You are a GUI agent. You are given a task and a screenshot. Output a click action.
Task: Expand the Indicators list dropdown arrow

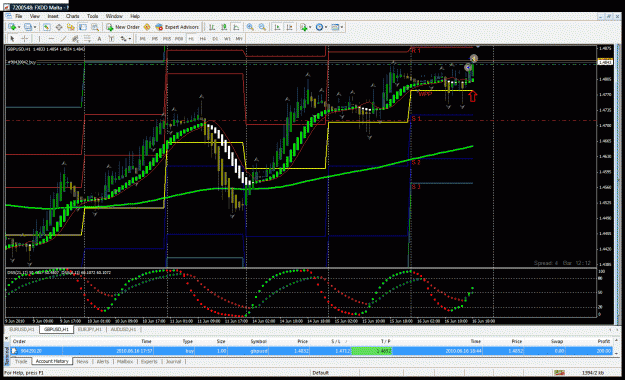click(x=310, y=27)
